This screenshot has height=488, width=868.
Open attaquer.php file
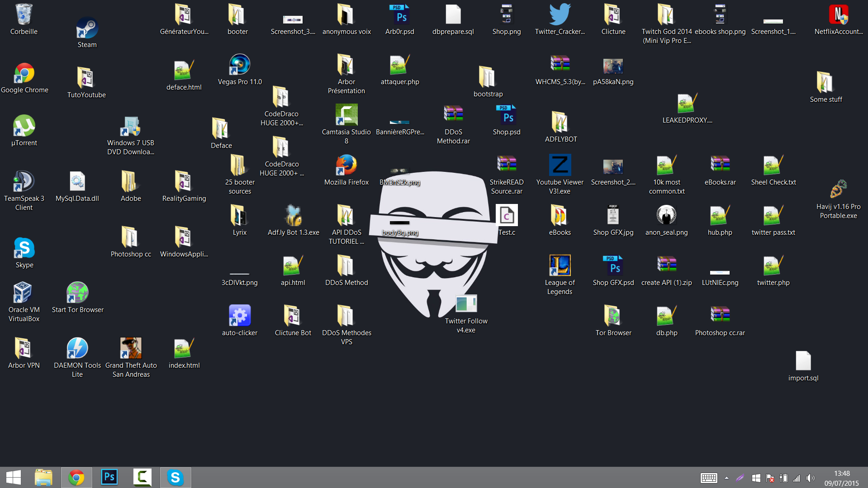(x=400, y=70)
